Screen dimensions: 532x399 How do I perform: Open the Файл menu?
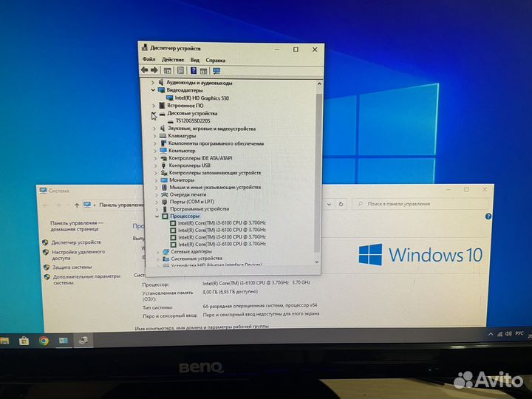149,59
